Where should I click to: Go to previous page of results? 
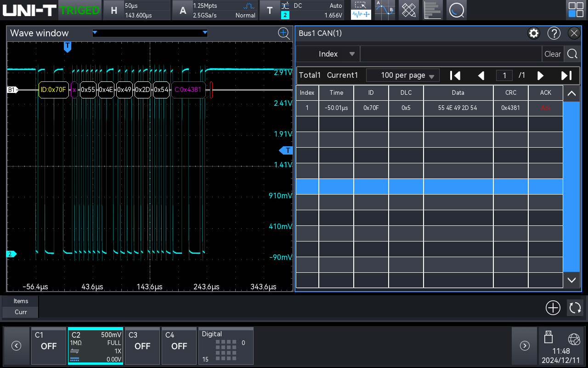[x=481, y=75]
